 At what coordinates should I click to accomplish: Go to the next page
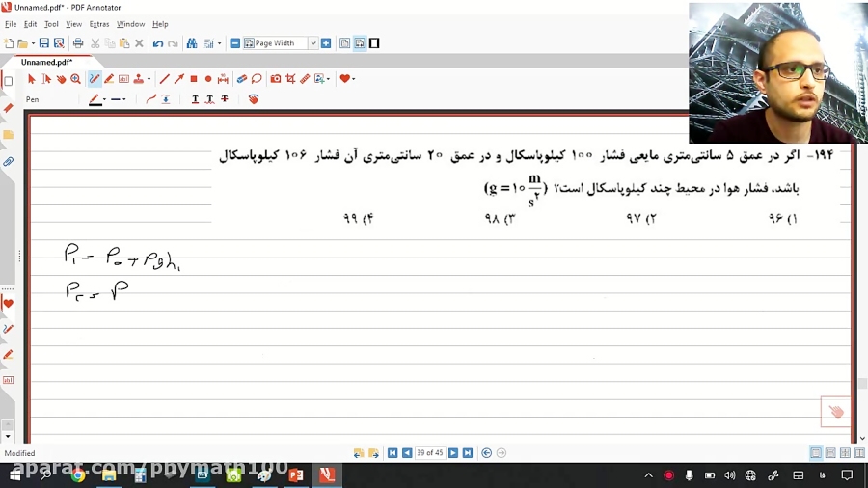453,453
